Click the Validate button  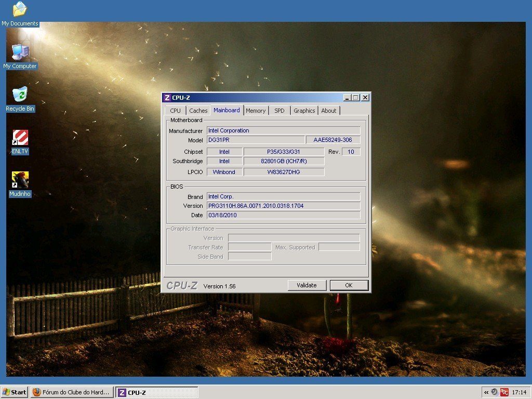coord(307,285)
